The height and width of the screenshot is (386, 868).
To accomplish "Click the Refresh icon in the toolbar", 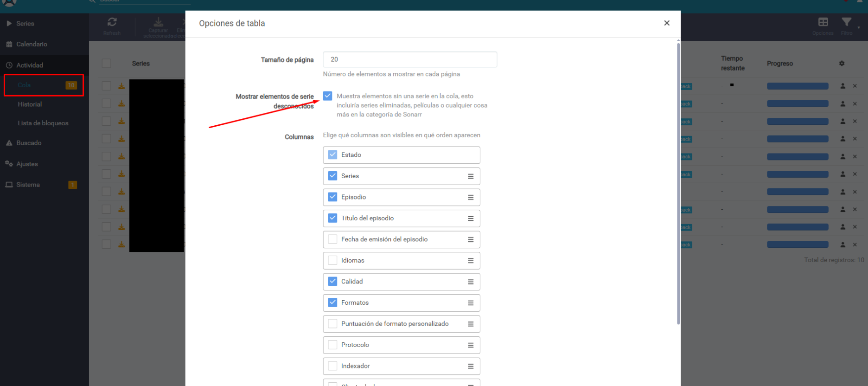I will 112,22.
